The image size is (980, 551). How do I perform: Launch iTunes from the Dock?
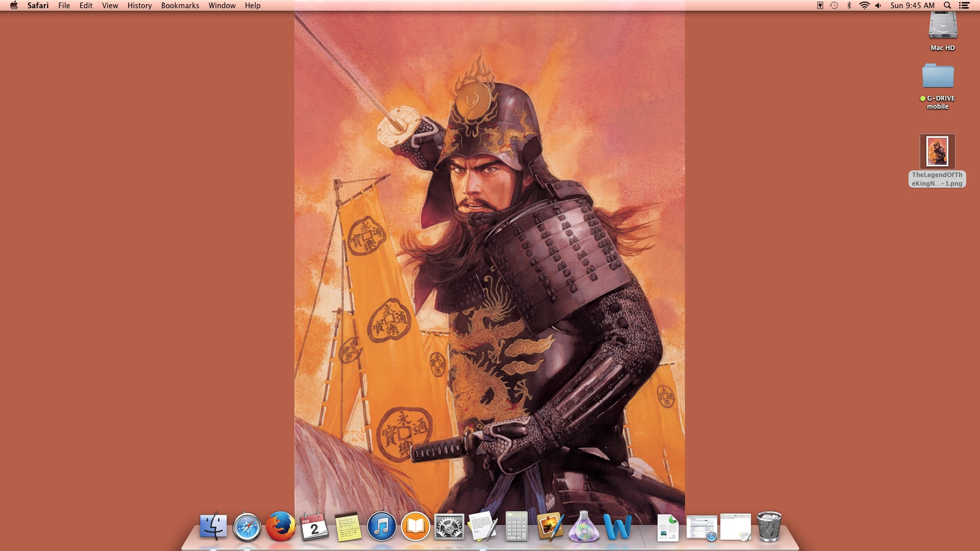pyautogui.click(x=381, y=527)
